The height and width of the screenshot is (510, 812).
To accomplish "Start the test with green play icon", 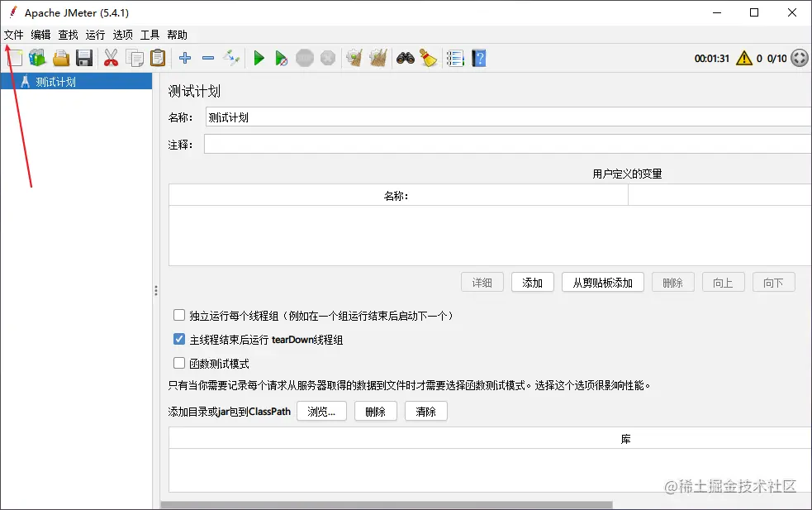I will (259, 58).
